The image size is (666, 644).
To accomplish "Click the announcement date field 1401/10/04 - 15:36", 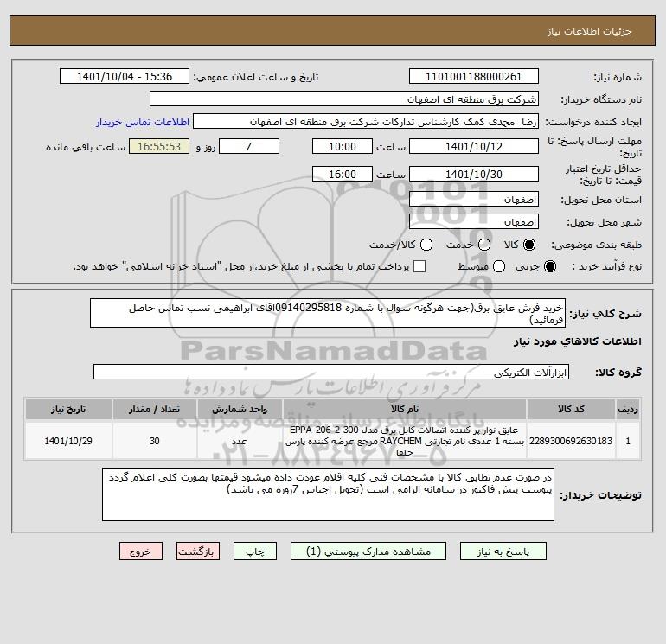I will (125, 76).
